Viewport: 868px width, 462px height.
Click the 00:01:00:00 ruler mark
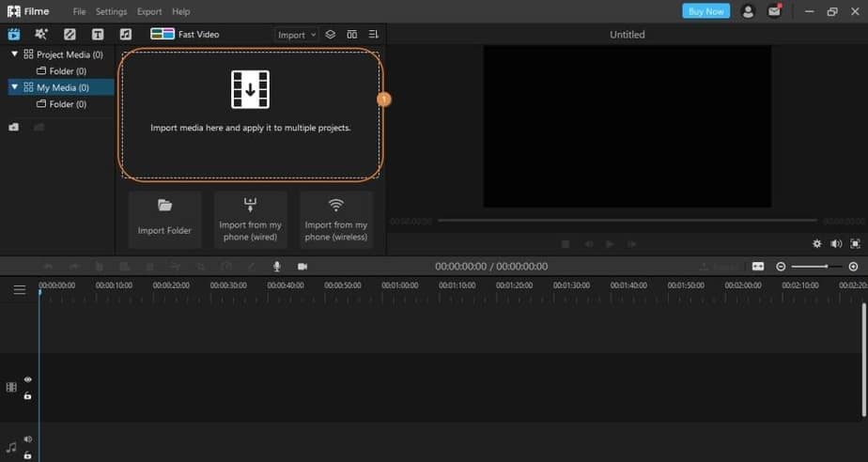(399, 285)
